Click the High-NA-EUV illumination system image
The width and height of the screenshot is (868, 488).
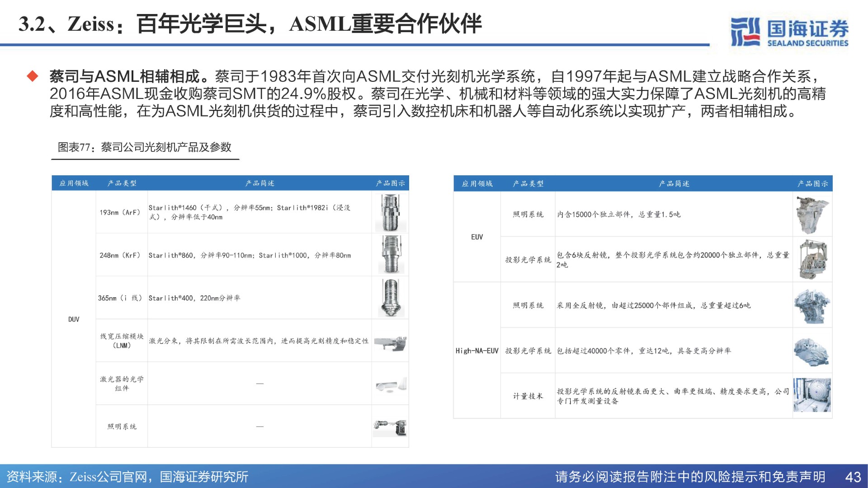pos(812,305)
